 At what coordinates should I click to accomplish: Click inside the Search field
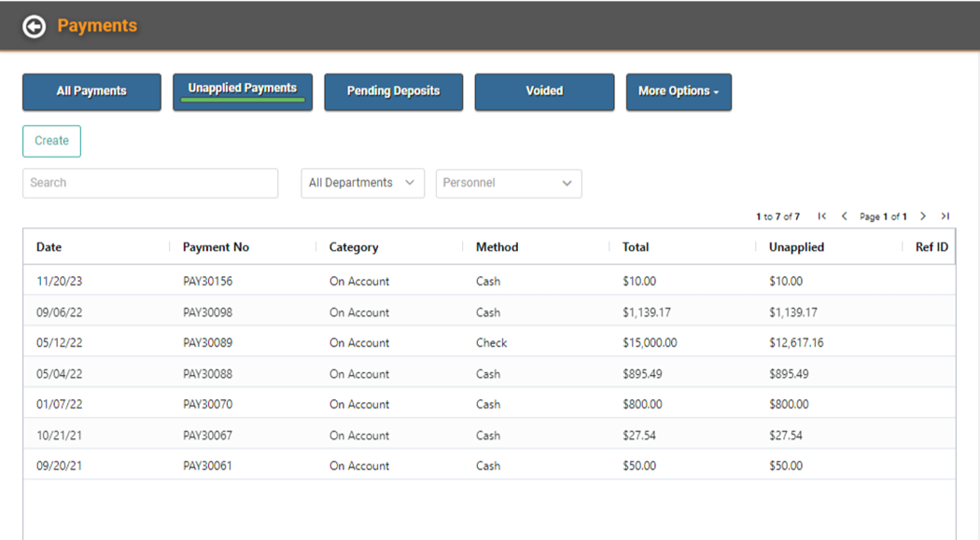tap(149, 183)
